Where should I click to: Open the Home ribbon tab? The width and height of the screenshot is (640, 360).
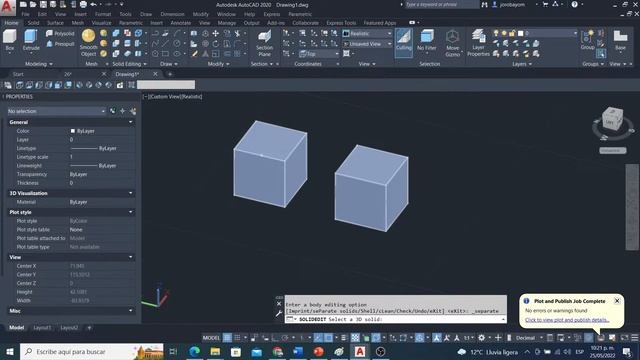[x=11, y=23]
